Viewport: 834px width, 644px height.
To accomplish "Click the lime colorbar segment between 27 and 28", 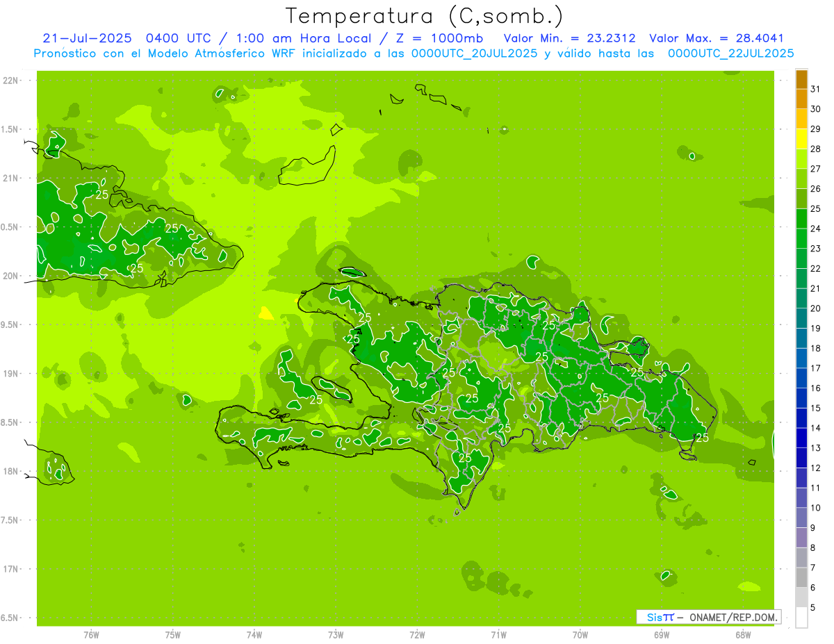I will click(x=801, y=159).
